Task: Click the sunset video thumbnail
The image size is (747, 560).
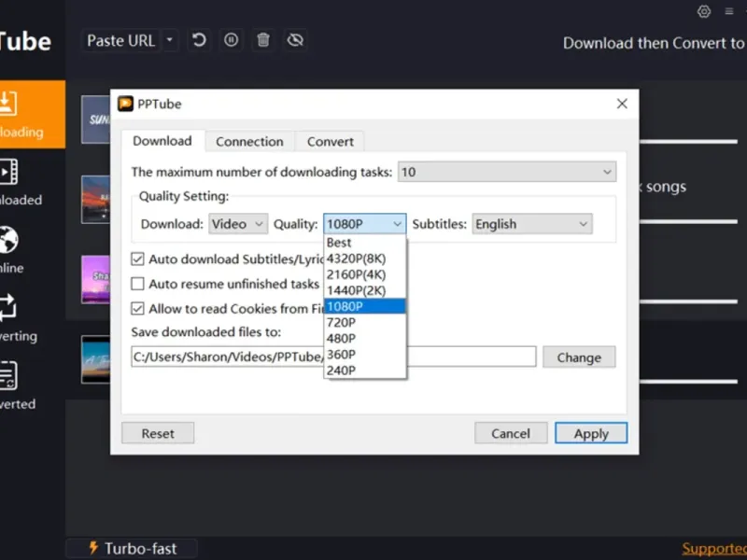Action: point(96,200)
